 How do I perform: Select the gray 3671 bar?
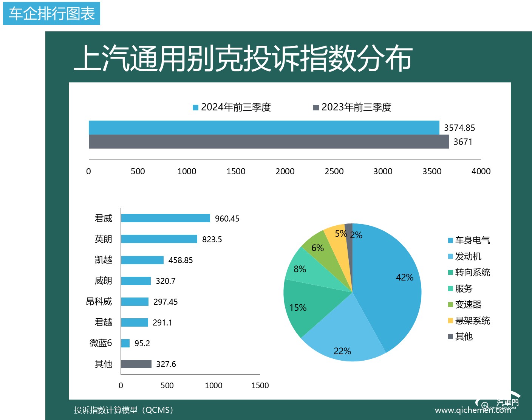[269, 141]
